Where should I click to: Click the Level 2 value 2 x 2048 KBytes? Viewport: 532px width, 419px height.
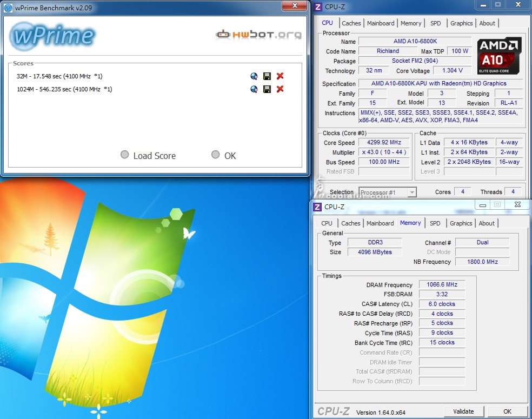coord(469,162)
